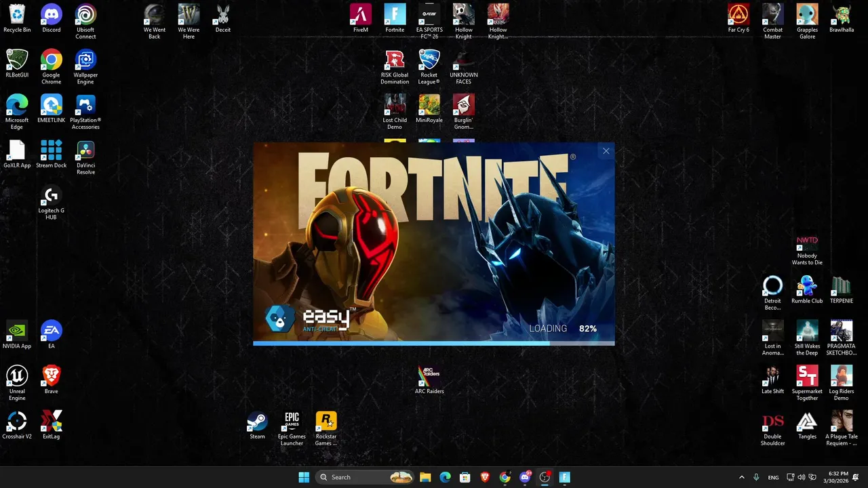Launch Discord from the desktop
Image resolution: width=868 pixels, height=488 pixels.
[x=52, y=18]
